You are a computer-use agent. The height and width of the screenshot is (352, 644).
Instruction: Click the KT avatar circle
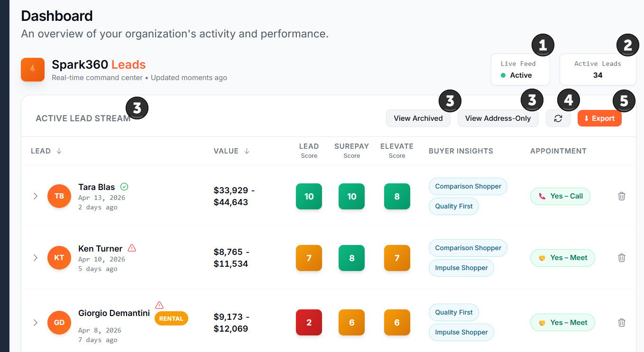pyautogui.click(x=59, y=258)
